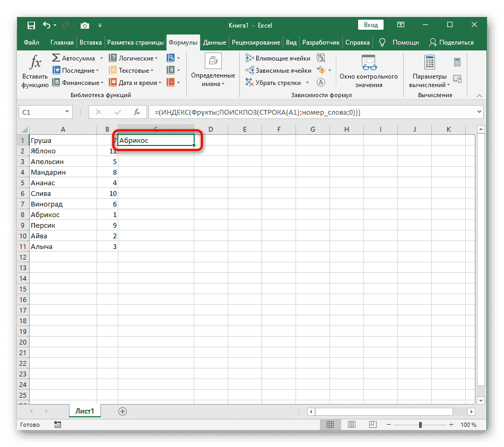
Task: Click the zoom slider handle in the status bar
Action: (421, 425)
